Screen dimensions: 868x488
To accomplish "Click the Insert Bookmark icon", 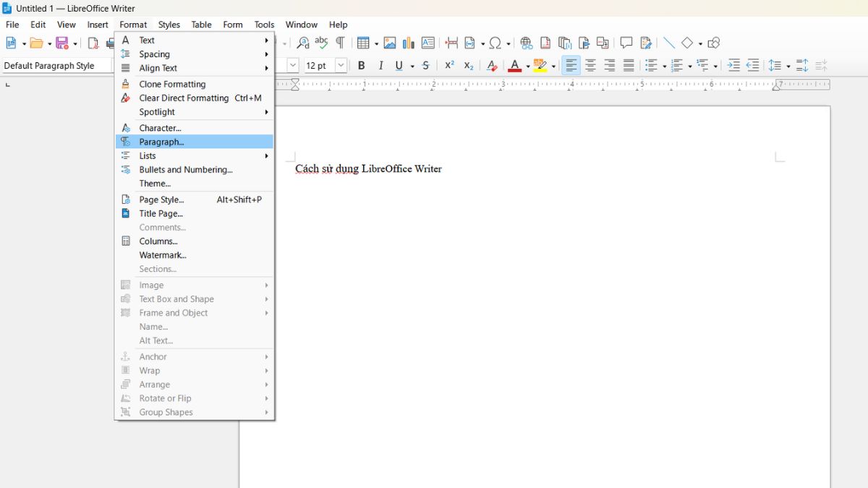I will click(584, 43).
